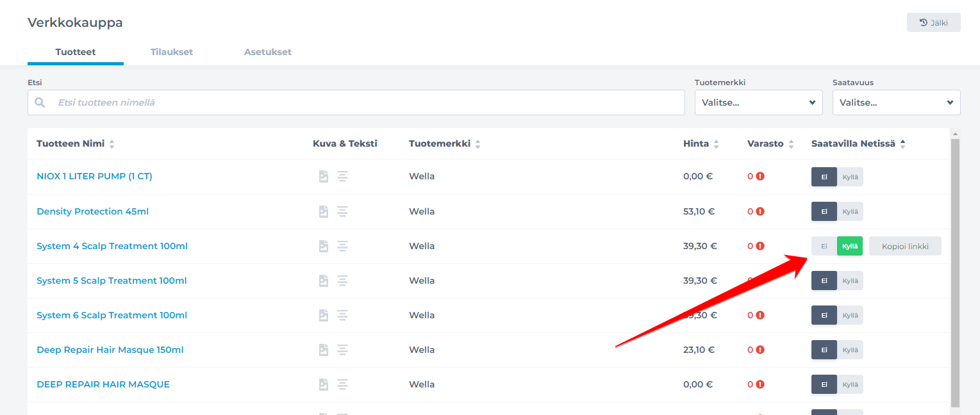This screenshot has height=415, width=980.
Task: Select the 23,10 € price of Deep Repair Masque 150ml
Action: (699, 350)
